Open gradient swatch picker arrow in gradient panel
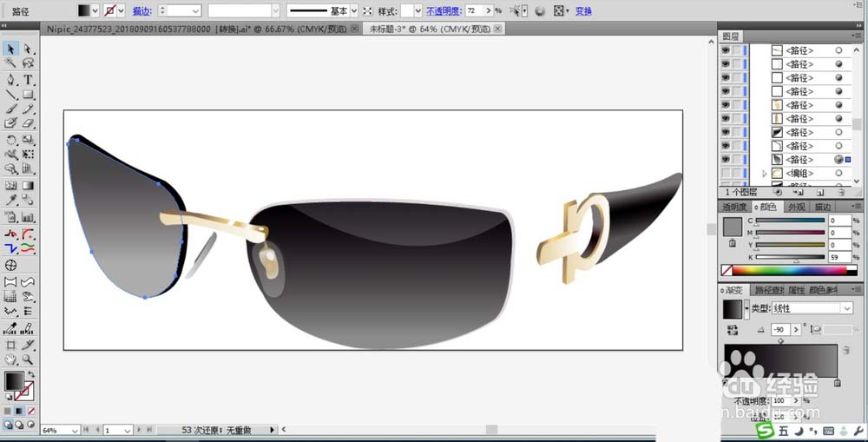The image size is (868, 442). point(746,308)
